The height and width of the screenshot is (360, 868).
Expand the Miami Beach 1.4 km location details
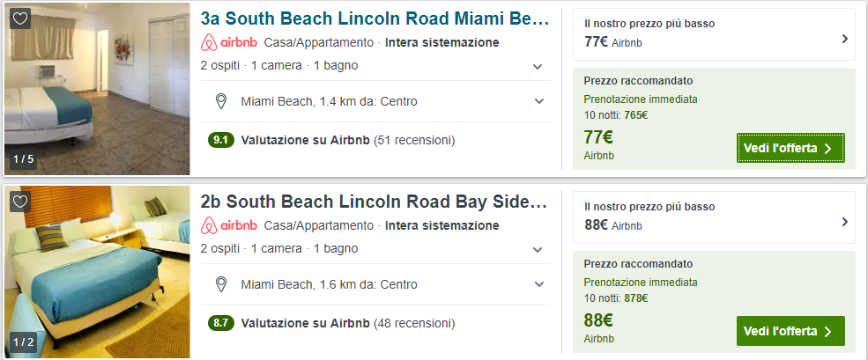tap(538, 102)
